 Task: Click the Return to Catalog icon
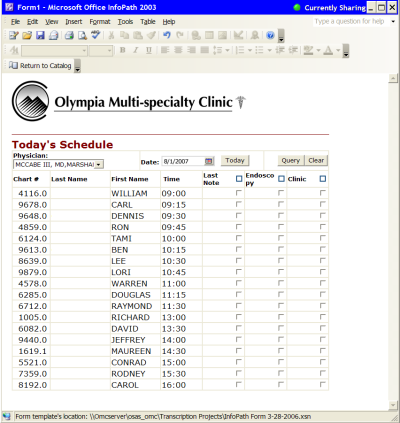tap(13, 65)
